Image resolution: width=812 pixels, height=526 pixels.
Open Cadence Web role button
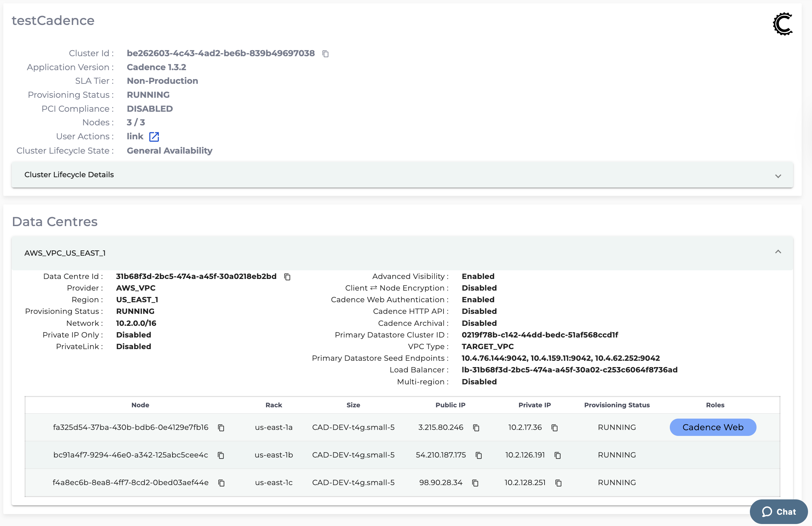[713, 427]
